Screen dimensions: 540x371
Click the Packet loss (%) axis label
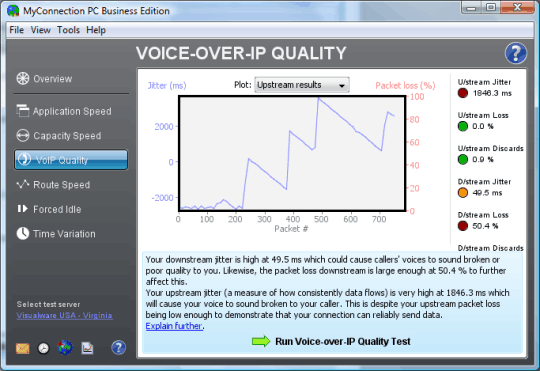[405, 85]
